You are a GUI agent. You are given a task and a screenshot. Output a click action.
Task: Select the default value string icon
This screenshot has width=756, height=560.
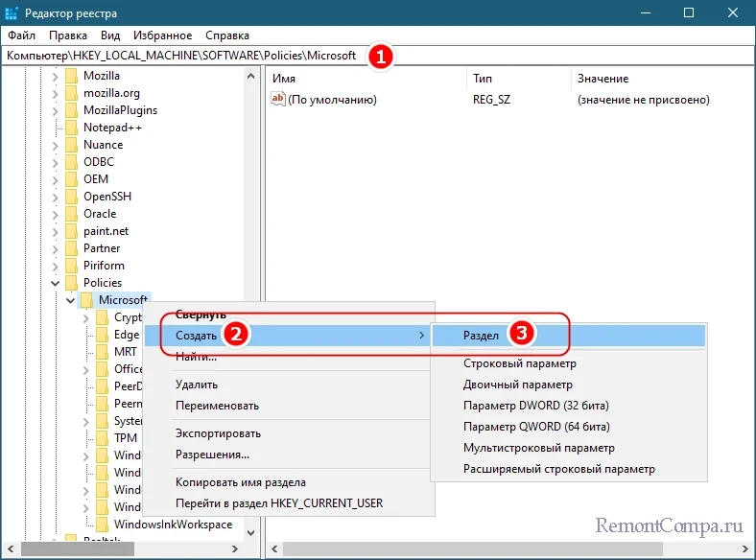(x=279, y=99)
